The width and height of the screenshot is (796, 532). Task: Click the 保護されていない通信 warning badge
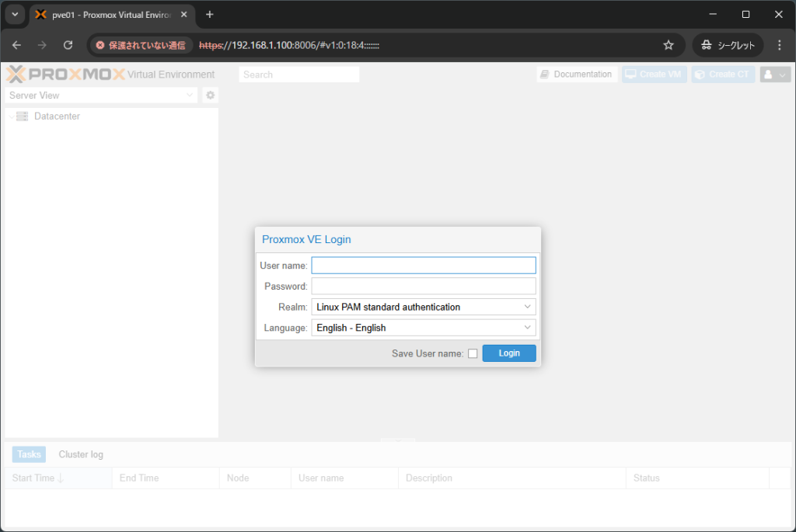click(141, 45)
